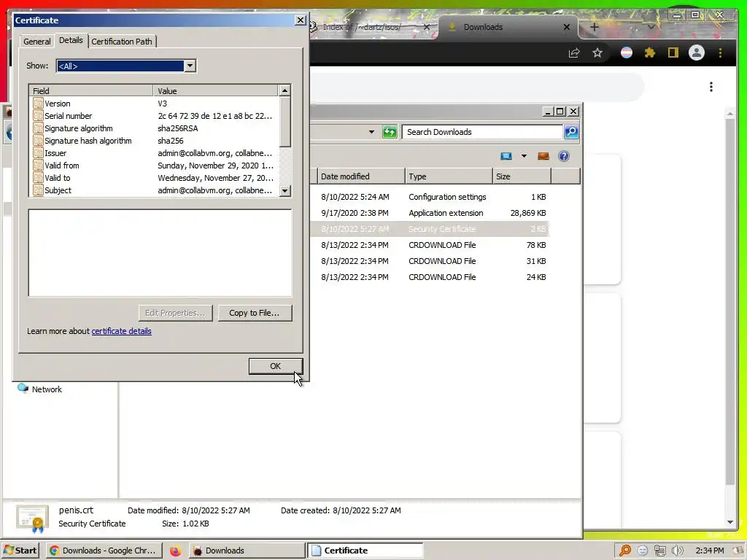This screenshot has height=560, width=747.
Task: Select the Configuration settings file row
Action: (430, 197)
